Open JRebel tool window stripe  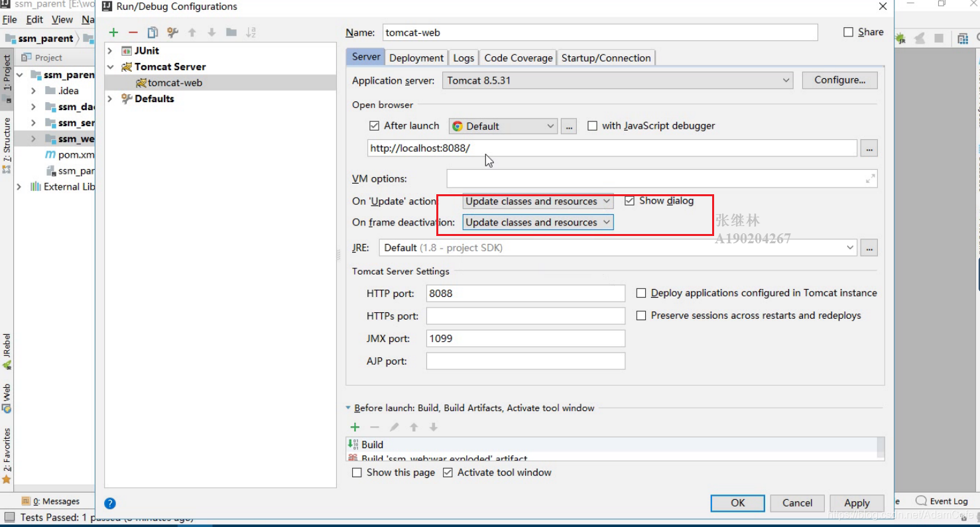click(7, 351)
